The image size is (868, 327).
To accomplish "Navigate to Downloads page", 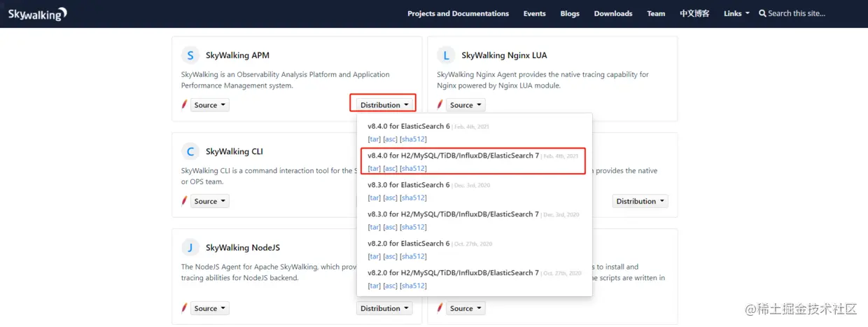I will pyautogui.click(x=613, y=13).
